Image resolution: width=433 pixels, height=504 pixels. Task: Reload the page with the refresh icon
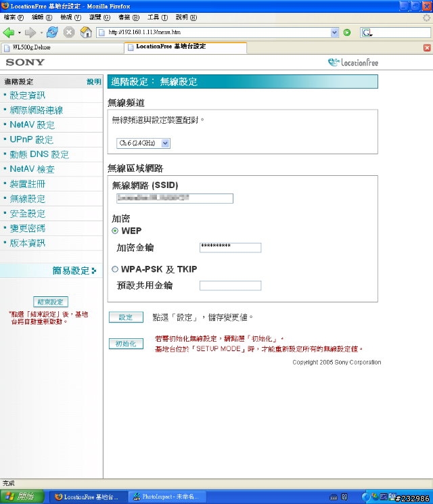pyautogui.click(x=52, y=32)
